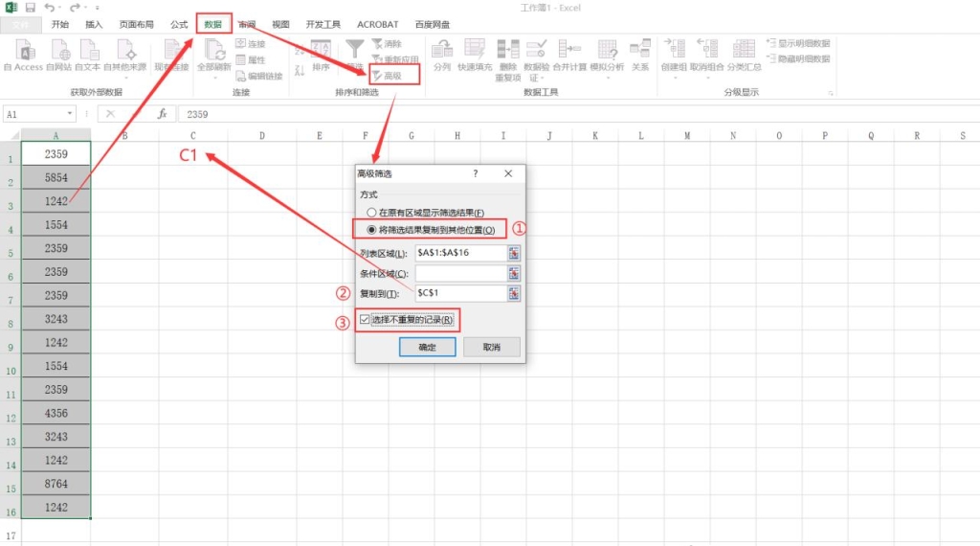The image size is (980, 546).
Task: Open the 视图 ribbon tab
Action: click(280, 24)
